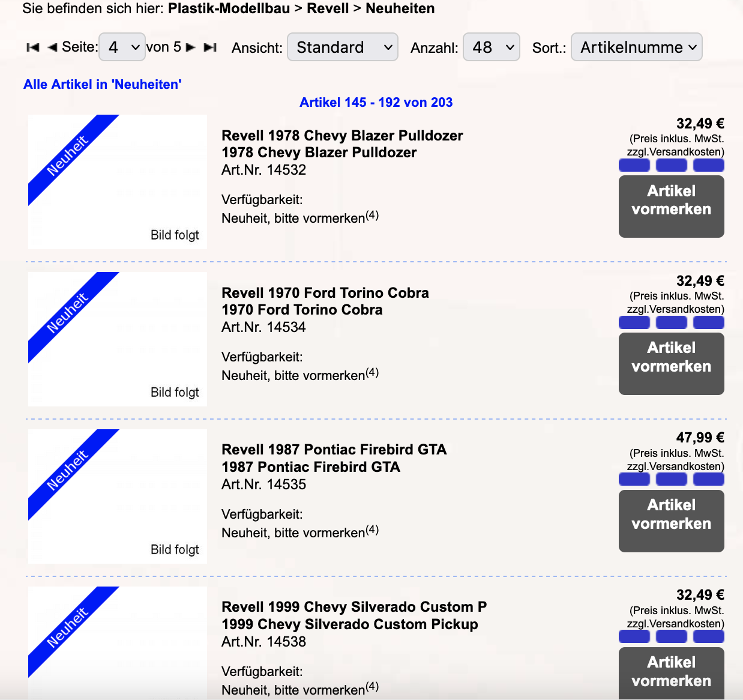The width and height of the screenshot is (743, 700).
Task: Go to previous page arrow icon
Action: tap(52, 47)
